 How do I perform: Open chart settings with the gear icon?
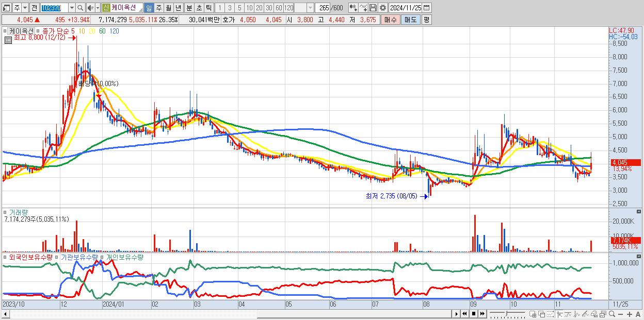click(x=383, y=8)
